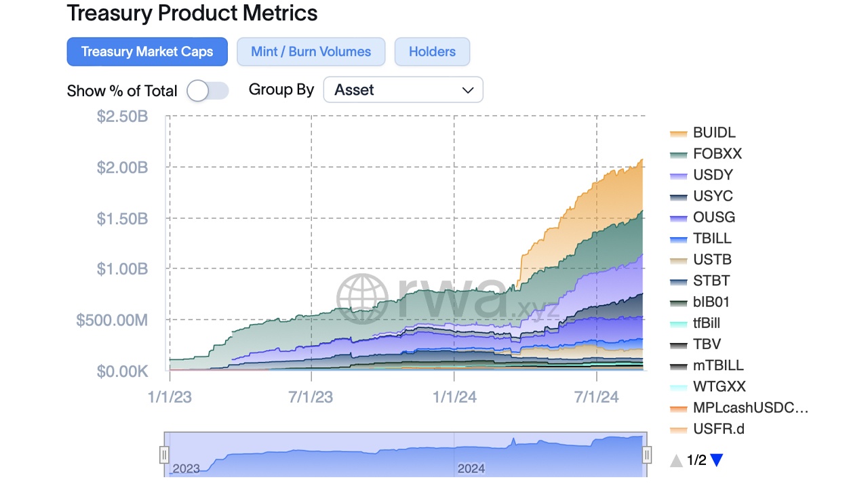This screenshot has width=868, height=488.
Task: Enable the Show % of Total toggle
Action: click(208, 90)
